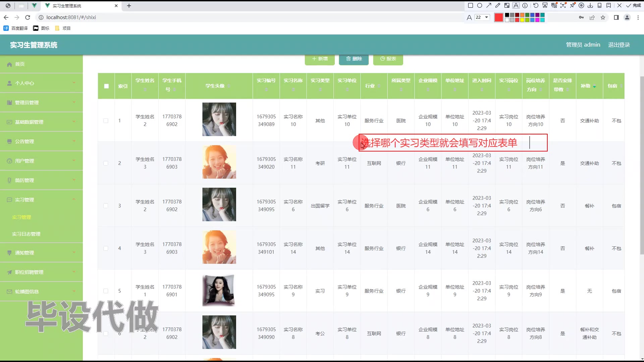644x362 pixels.
Task: Select the mosaic blur tool
Action: coord(507,5)
